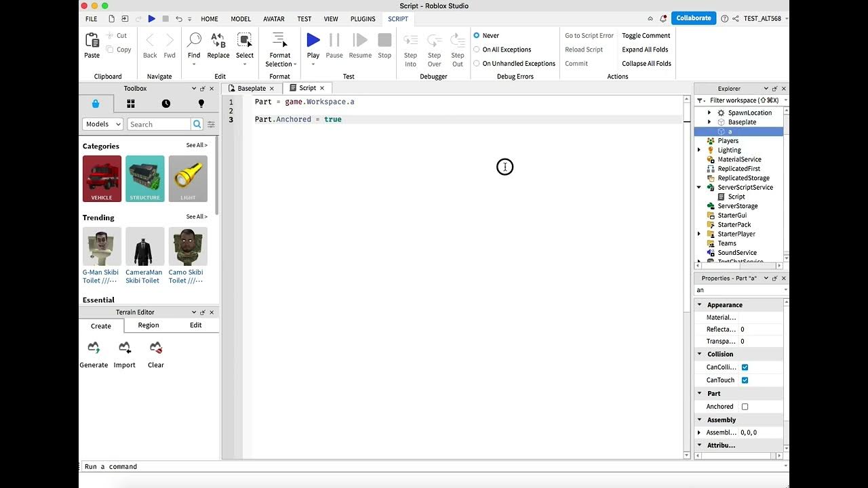Click the Cut scissors icon
This screenshot has width=868, height=488.
(110, 36)
